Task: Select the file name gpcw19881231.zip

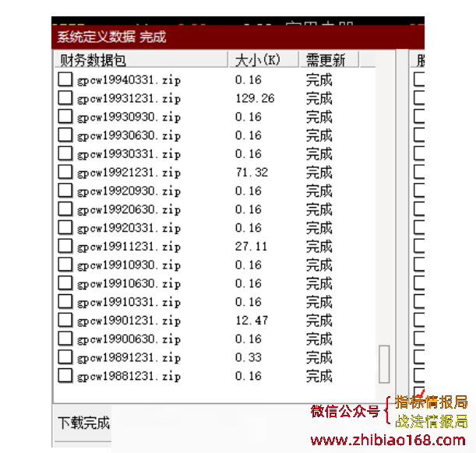Action: click(x=129, y=376)
